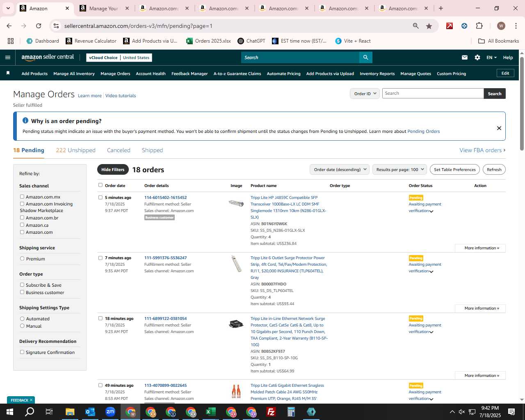
Task: Click Set Table Preferences button
Action: [455, 169]
